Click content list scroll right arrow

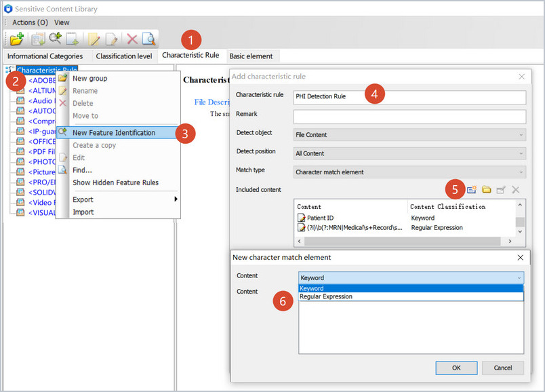click(x=510, y=241)
